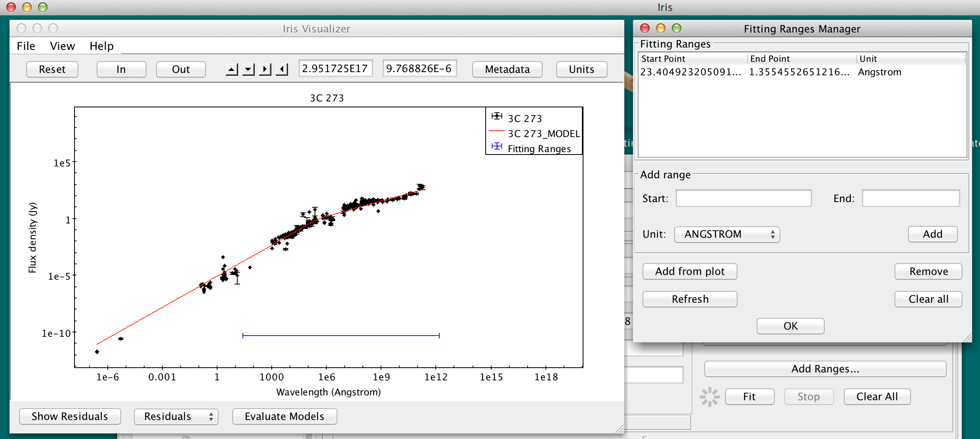Click the Flux density (Jy) axis label

pos(32,238)
